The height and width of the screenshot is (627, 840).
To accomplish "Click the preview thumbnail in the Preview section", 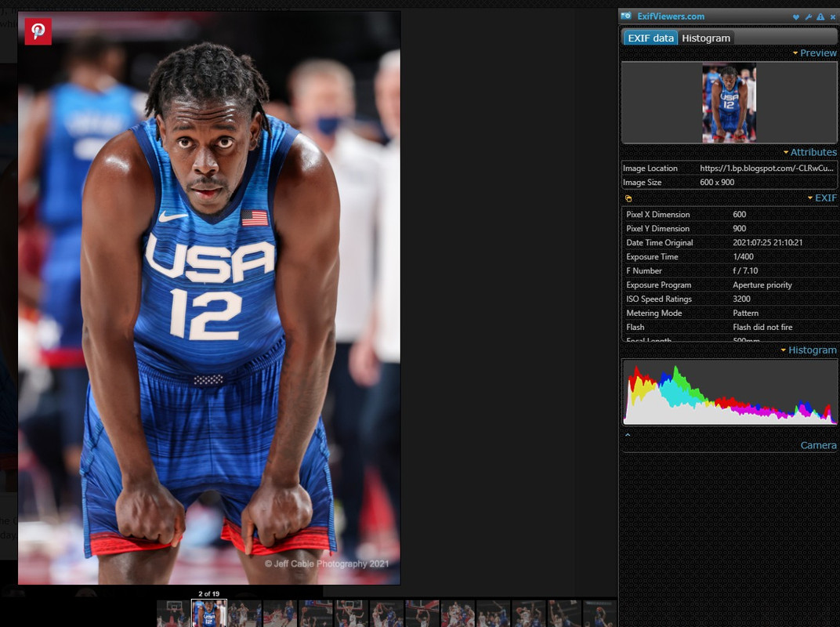I will click(729, 103).
